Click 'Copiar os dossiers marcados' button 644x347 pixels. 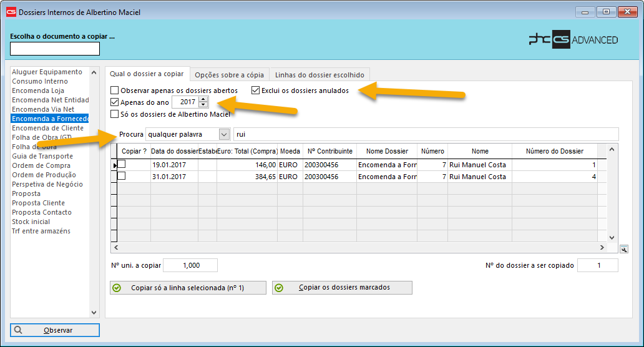click(x=342, y=288)
